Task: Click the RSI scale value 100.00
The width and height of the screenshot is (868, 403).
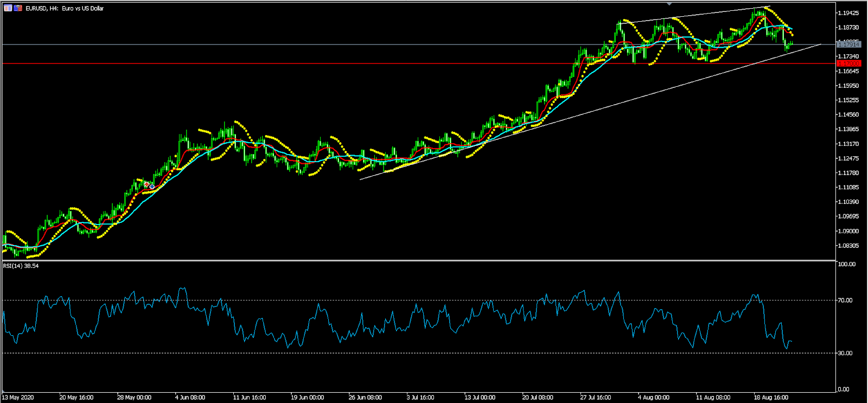Action: pos(847,264)
